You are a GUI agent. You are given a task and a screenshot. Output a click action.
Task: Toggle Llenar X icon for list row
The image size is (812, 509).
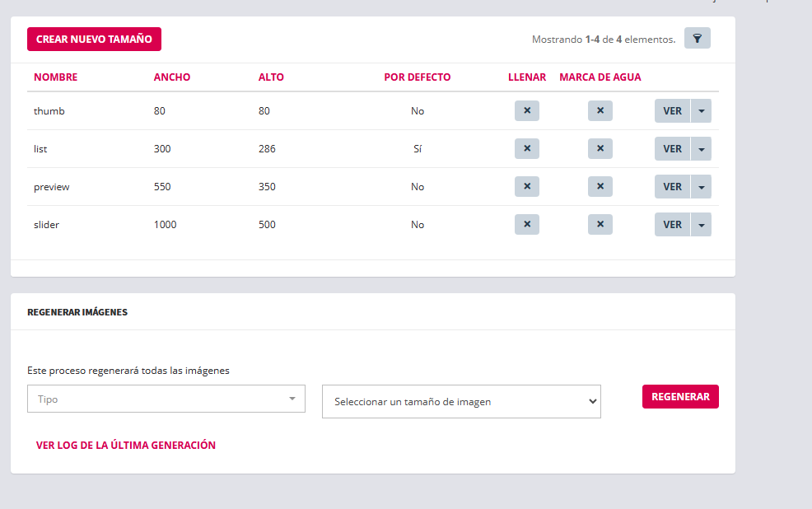[526, 149]
